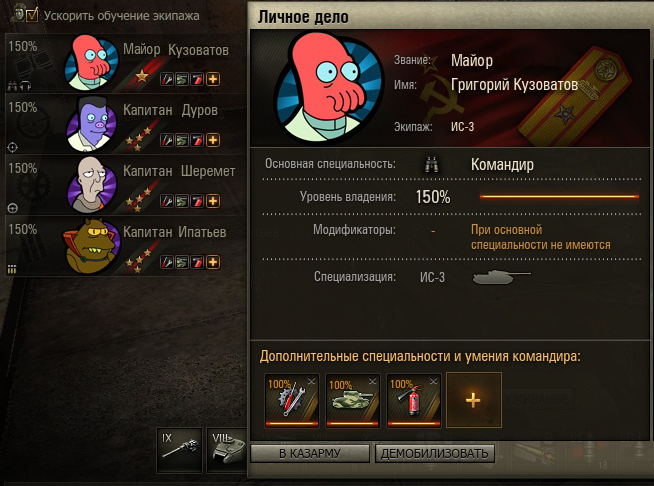Click the "ДЕМОБИЛИЗОВАТЬ" button
654x486 pixels.
point(435,453)
